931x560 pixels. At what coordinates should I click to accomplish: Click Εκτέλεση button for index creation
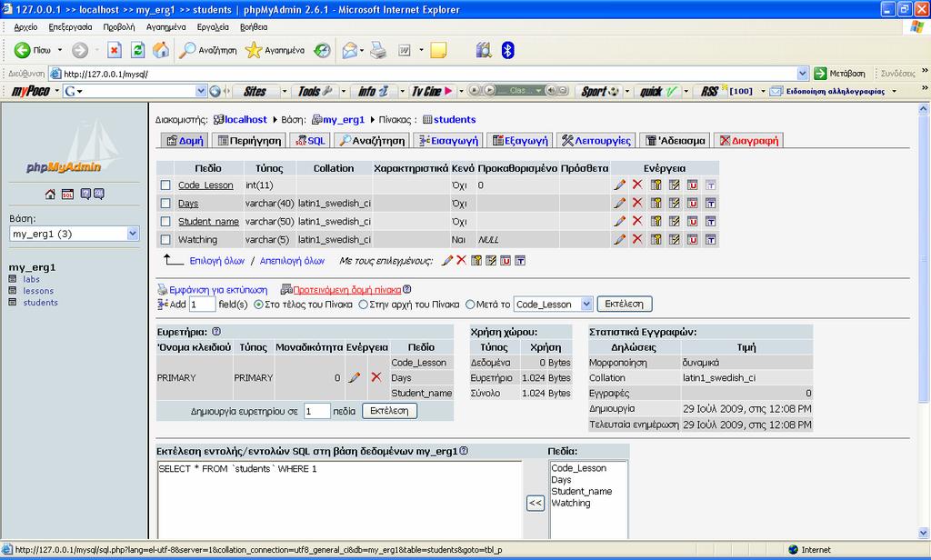[389, 411]
